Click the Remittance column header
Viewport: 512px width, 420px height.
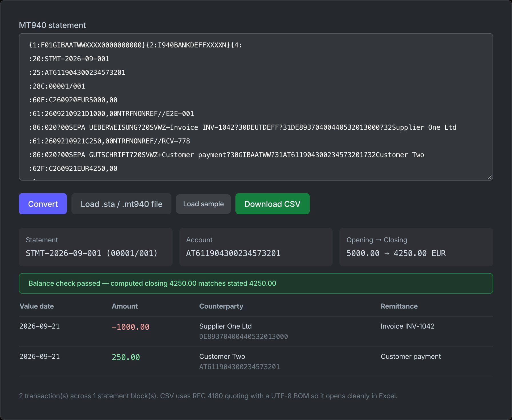click(x=399, y=306)
